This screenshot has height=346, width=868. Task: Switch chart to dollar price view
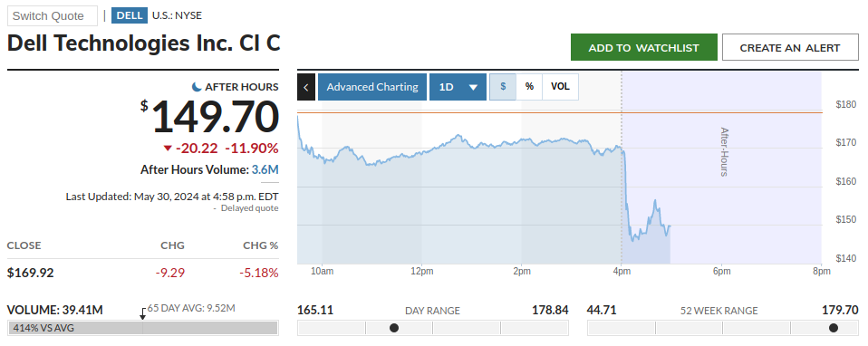tap(503, 87)
